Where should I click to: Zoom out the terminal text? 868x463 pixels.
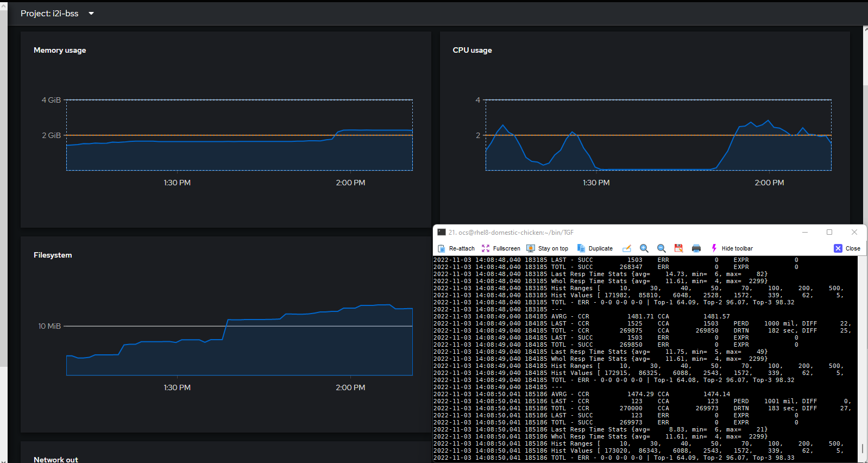pos(662,248)
